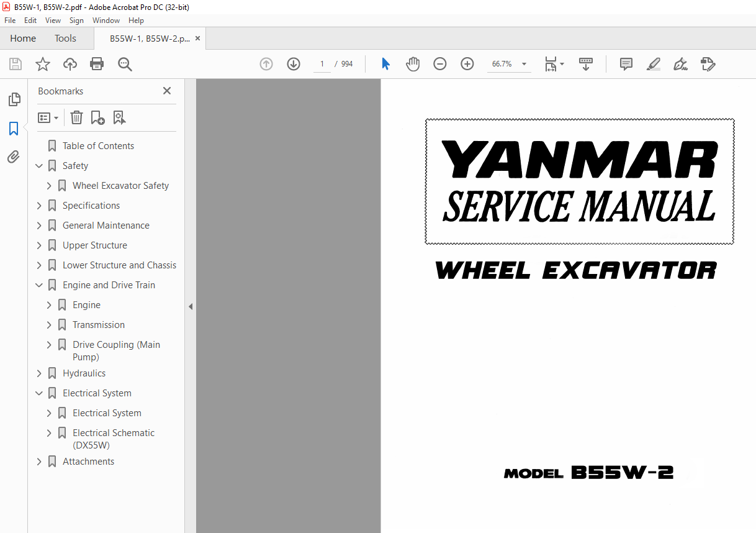Go to the General Maintenance bookmark
This screenshot has height=533, width=756.
(x=106, y=225)
